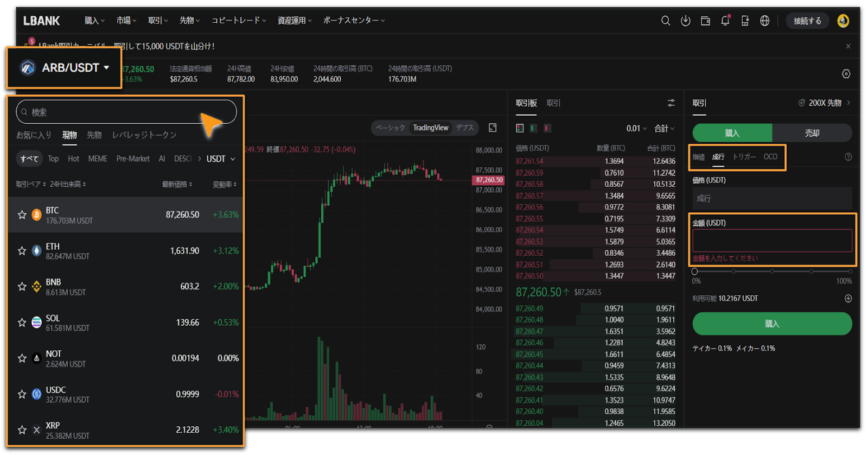868x455 pixels.
Task: Click the amount percentage slider handle
Action: pos(694,271)
